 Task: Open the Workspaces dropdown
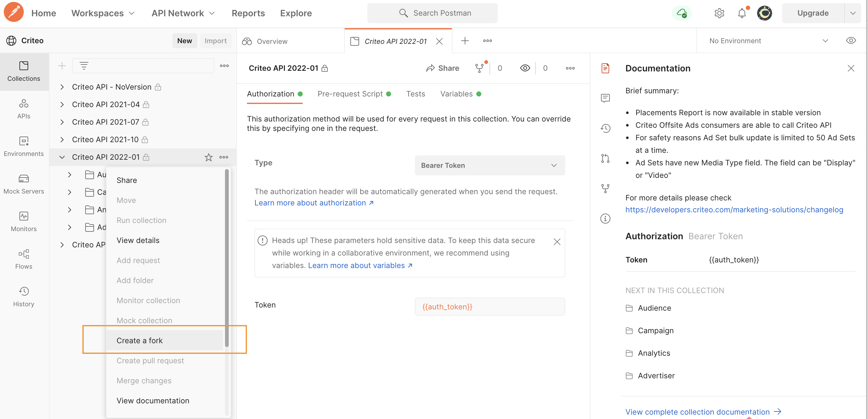click(x=103, y=13)
